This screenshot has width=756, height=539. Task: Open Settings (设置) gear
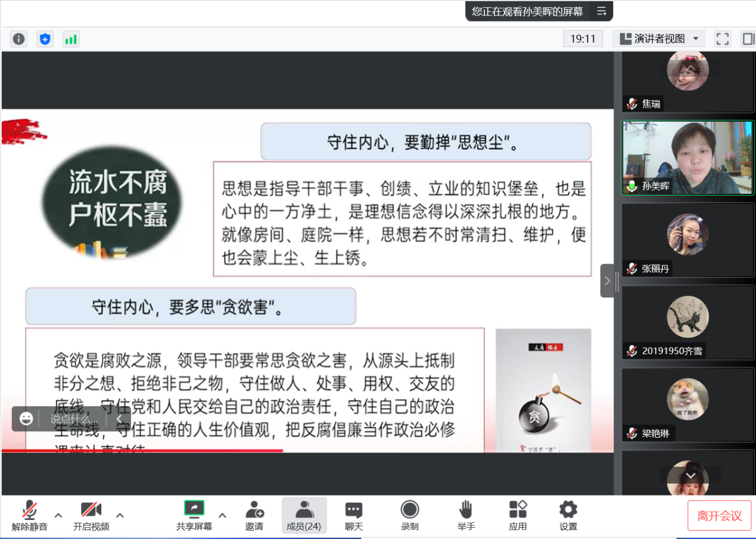[x=568, y=516]
